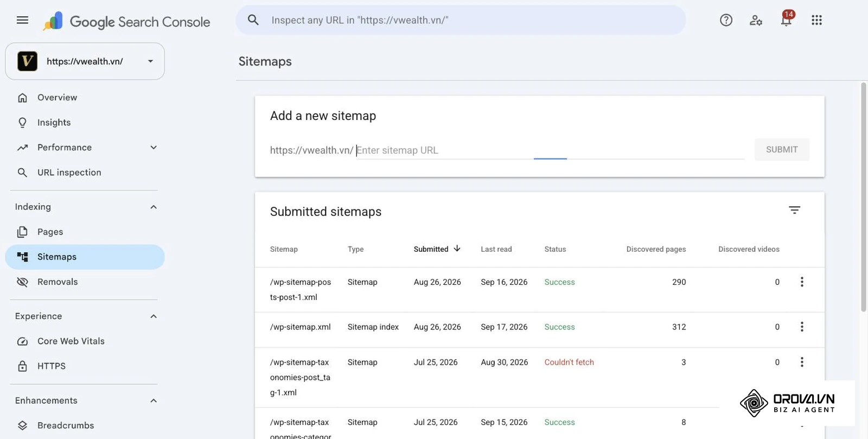Click the Breadcrumbs layers icon

click(x=22, y=425)
